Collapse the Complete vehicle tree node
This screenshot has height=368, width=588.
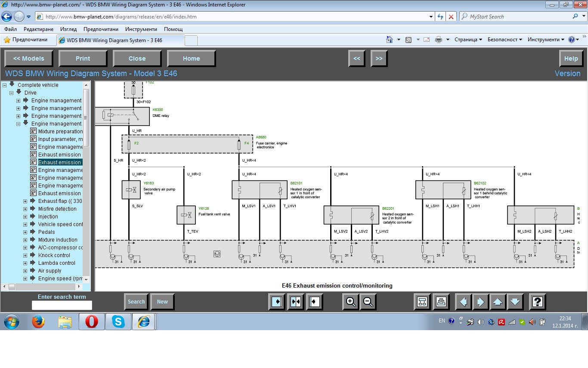tap(5, 85)
